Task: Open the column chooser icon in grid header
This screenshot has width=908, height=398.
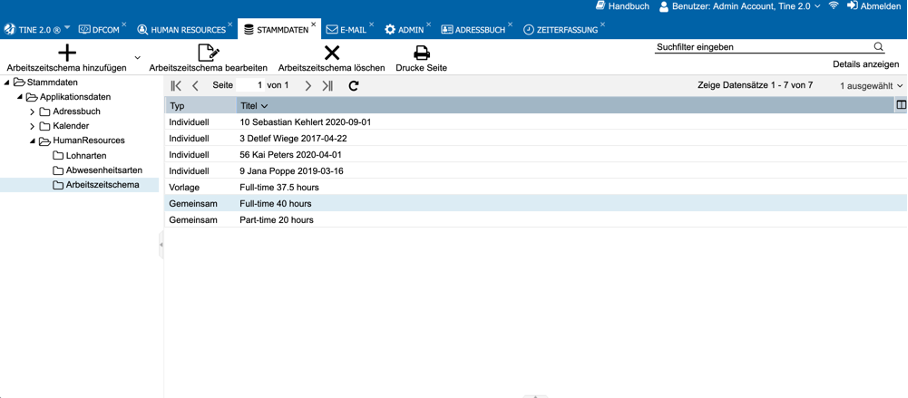Action: pos(900,105)
